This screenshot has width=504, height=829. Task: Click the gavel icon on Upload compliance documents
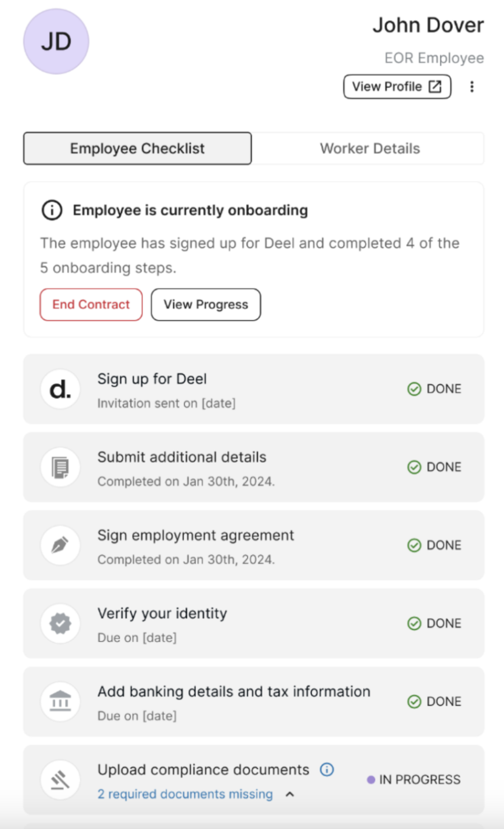(60, 780)
